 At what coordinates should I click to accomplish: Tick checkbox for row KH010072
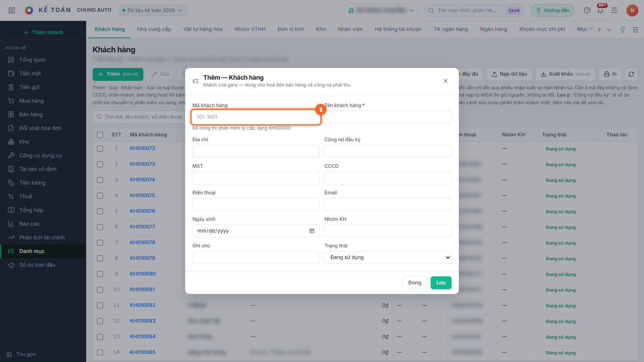tap(100, 148)
